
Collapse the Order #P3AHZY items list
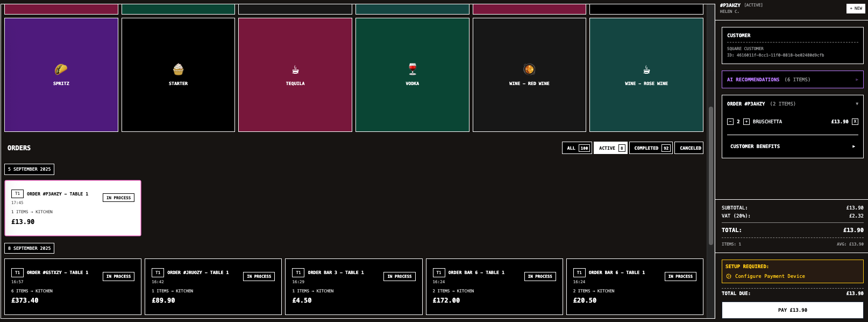(x=857, y=104)
